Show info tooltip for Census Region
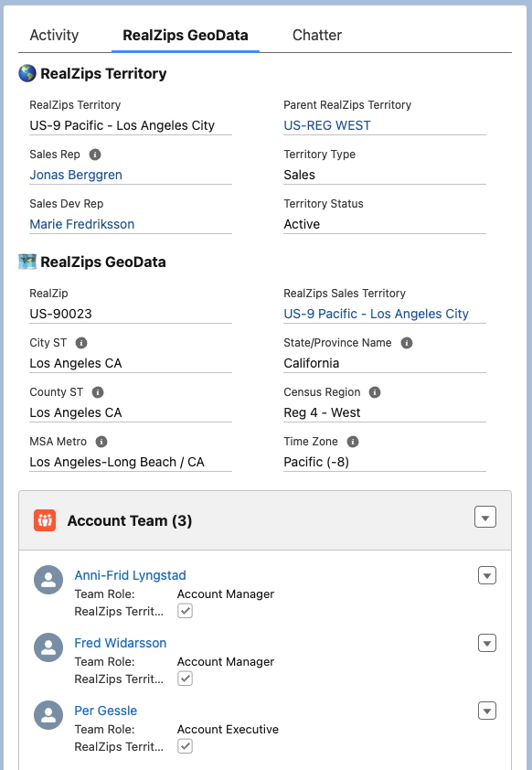 coord(375,392)
